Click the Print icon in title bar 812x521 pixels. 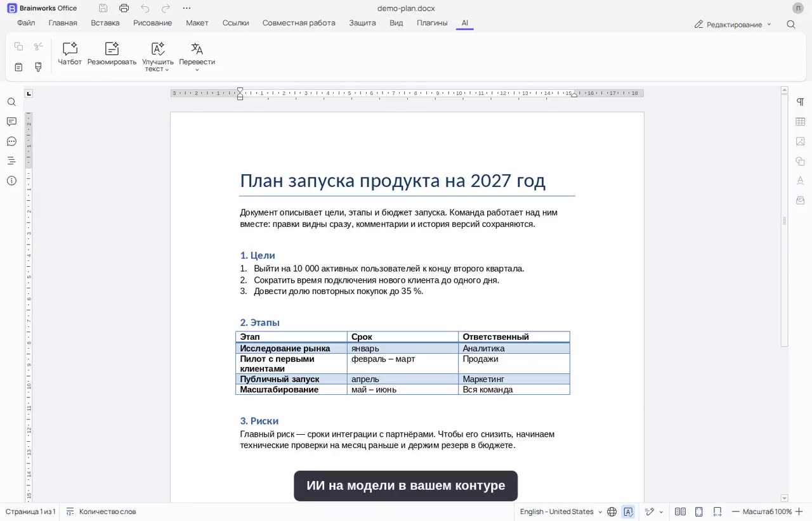point(124,8)
